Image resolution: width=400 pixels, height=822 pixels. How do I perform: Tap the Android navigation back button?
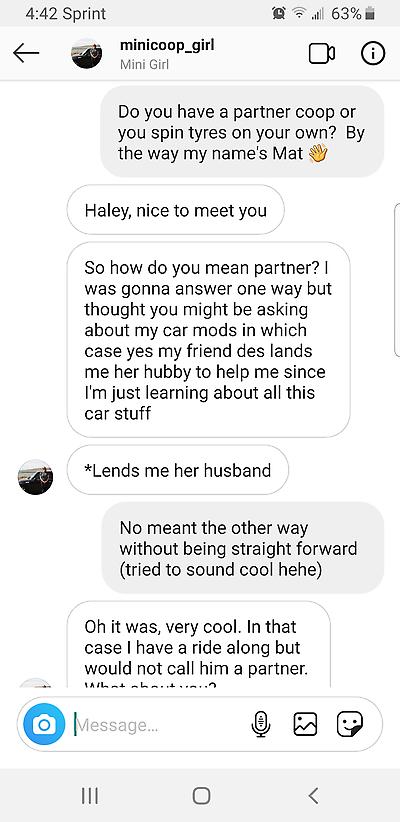(x=313, y=796)
